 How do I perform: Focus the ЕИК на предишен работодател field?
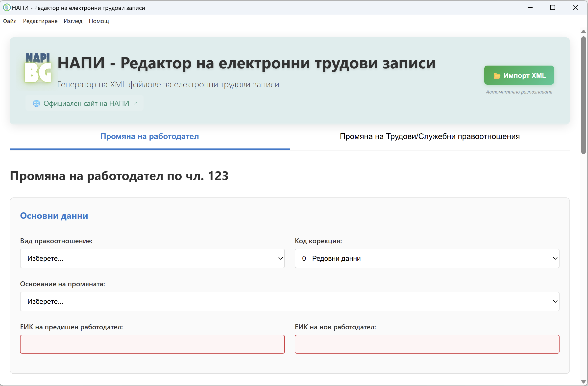click(x=152, y=344)
